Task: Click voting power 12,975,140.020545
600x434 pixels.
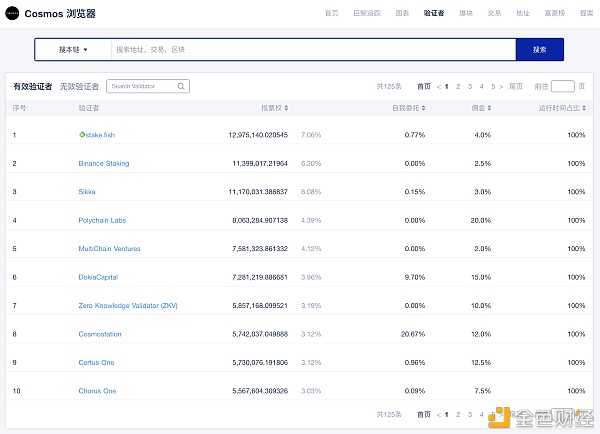Action: tap(258, 135)
